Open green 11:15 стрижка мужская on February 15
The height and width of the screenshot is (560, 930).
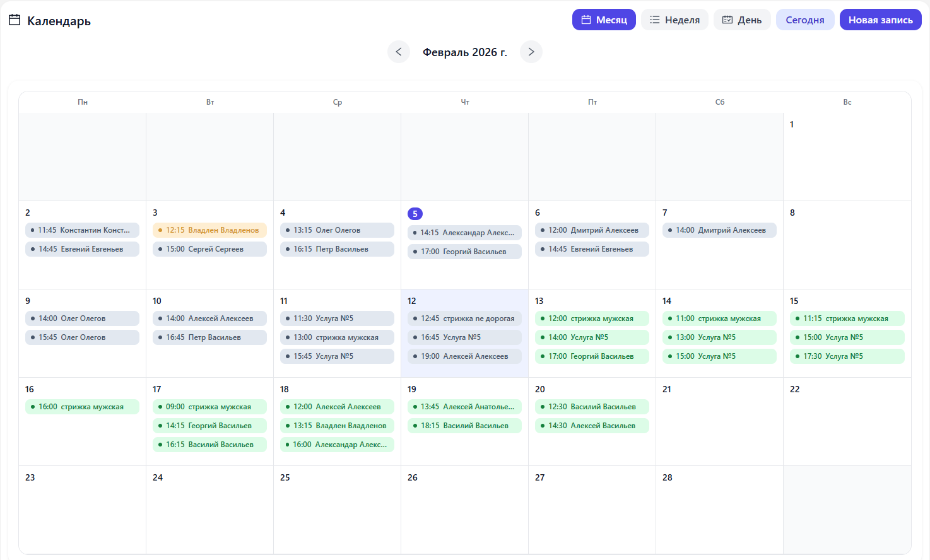pyautogui.click(x=847, y=318)
